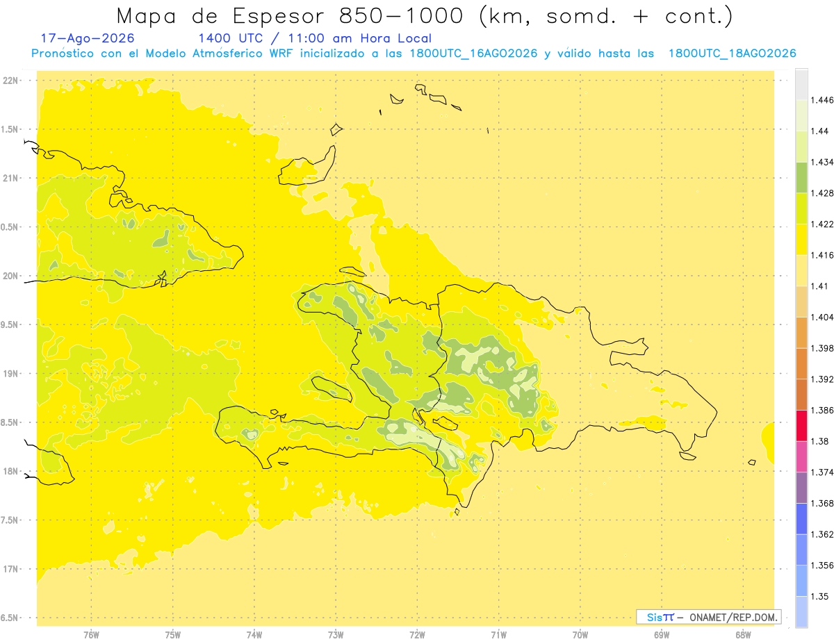Click the 69W longitude label
This screenshot has width=834, height=644.
tap(662, 635)
